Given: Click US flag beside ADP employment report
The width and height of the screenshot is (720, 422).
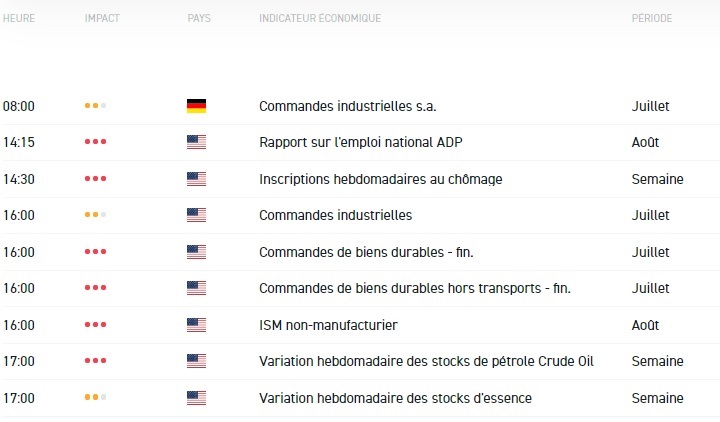Looking at the screenshot, I should coord(196,142).
